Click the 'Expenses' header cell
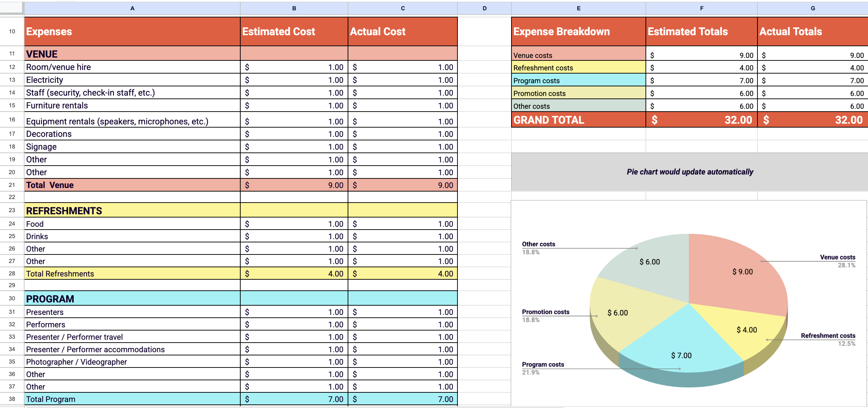Screen dimensions: 868x408 [132, 32]
